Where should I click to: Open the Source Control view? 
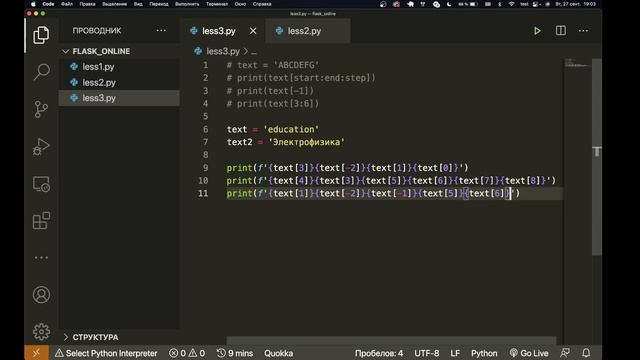[41, 109]
